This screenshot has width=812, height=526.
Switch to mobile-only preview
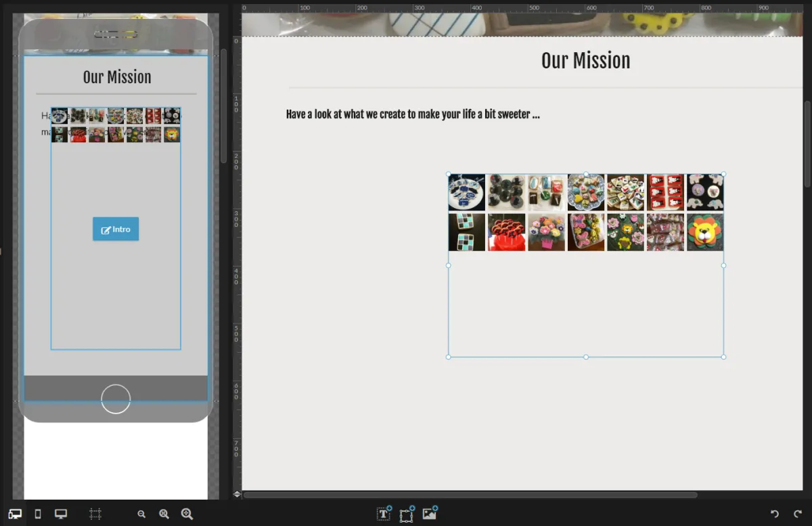[38, 514]
